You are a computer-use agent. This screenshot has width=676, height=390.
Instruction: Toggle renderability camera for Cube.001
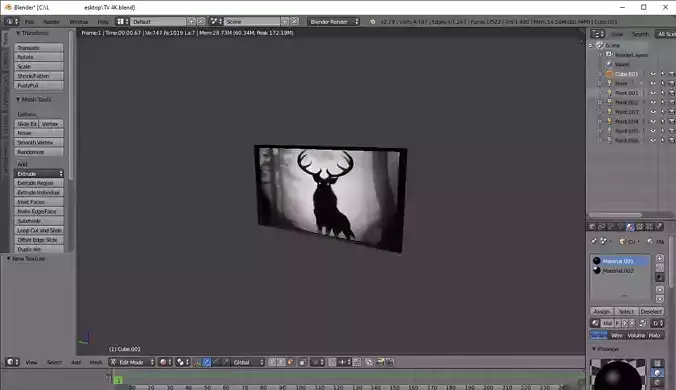tap(672, 74)
